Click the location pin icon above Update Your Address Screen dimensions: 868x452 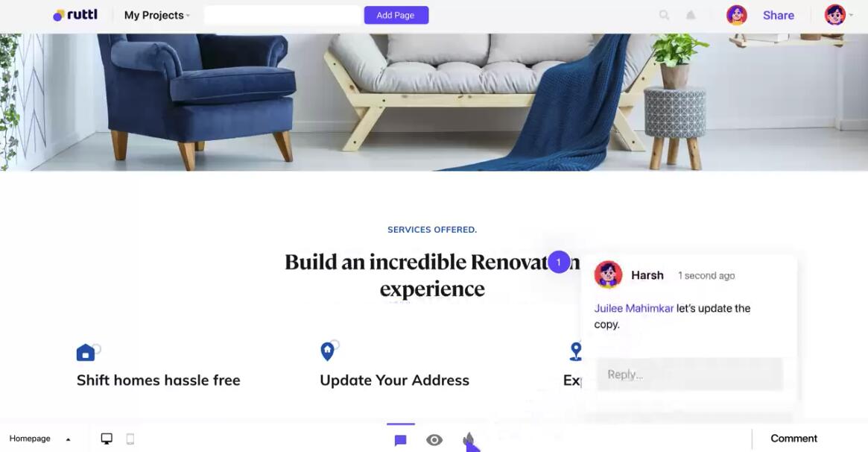328,351
